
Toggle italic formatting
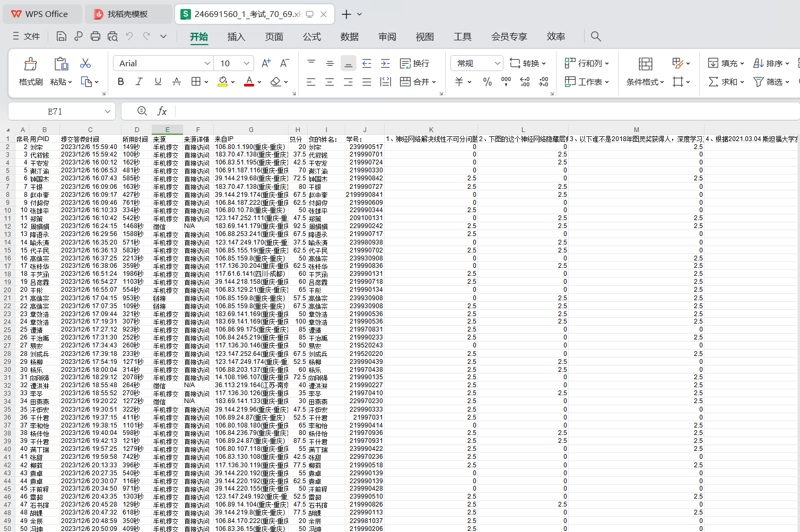point(139,82)
